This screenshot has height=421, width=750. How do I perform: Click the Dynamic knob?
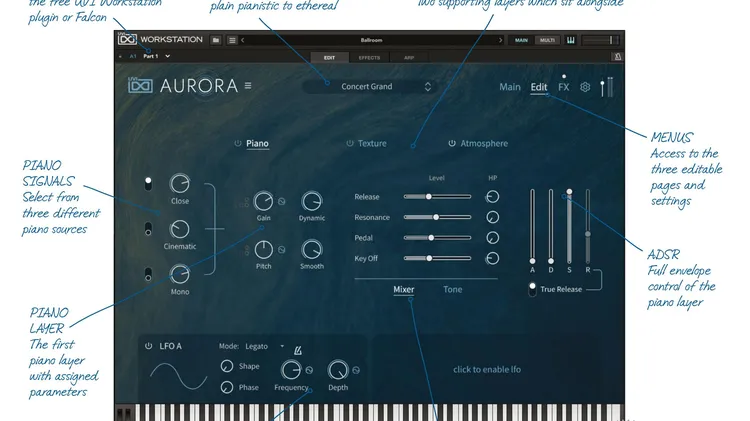312,201
